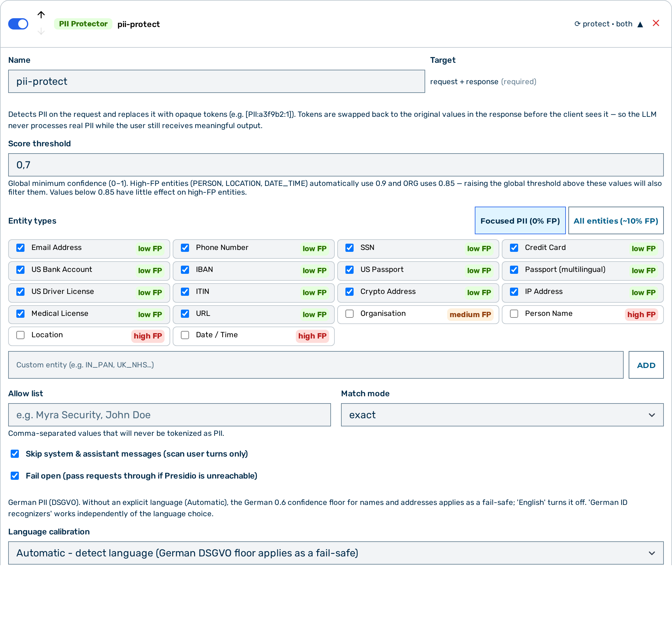Toggle the Passport (multilingual) checkbox
Image resolution: width=672 pixels, height=628 pixels.
coord(514,270)
